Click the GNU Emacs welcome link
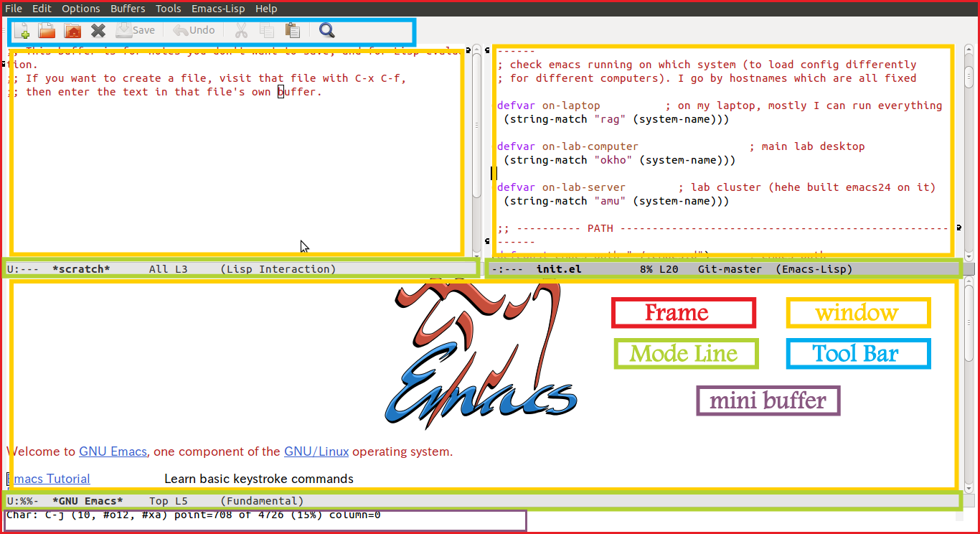Screen dimensions: 980x534 tap(113, 452)
